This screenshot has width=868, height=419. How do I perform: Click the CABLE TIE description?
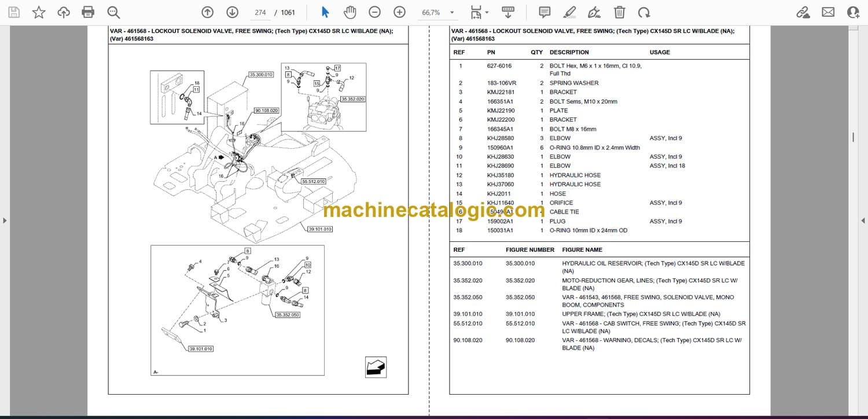pyautogui.click(x=564, y=212)
